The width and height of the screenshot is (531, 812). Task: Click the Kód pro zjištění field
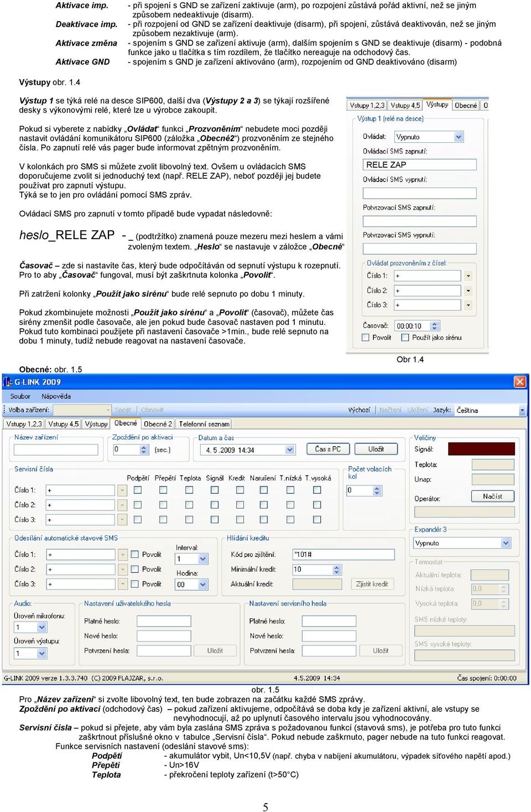pos(343,555)
